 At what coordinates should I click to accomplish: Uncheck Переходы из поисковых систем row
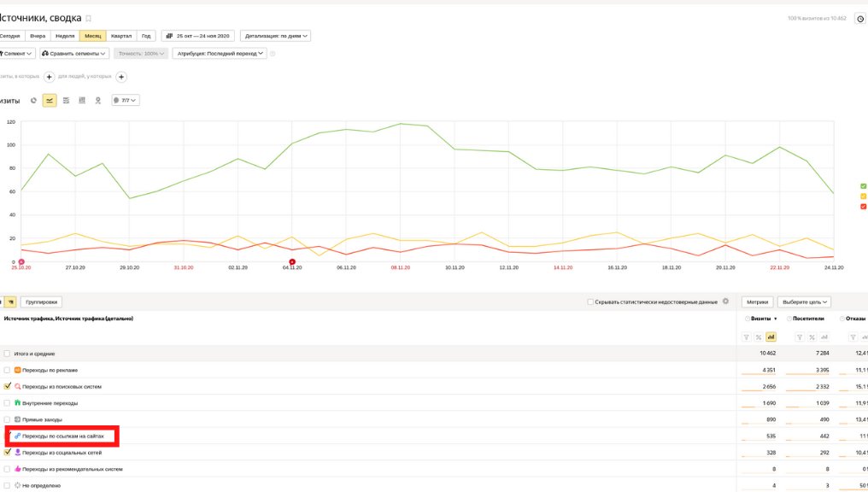[x=8, y=386]
